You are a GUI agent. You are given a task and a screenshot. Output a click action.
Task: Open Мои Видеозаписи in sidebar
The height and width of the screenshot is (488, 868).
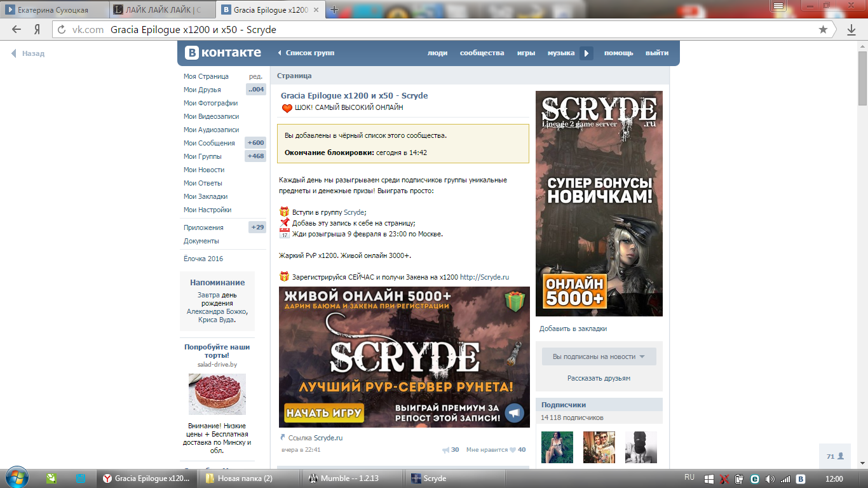(x=212, y=116)
